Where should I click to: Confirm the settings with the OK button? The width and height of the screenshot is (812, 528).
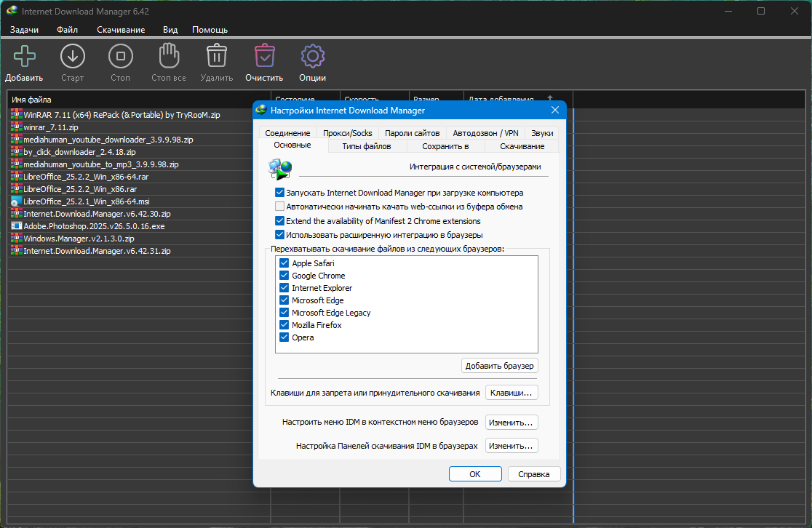475,474
